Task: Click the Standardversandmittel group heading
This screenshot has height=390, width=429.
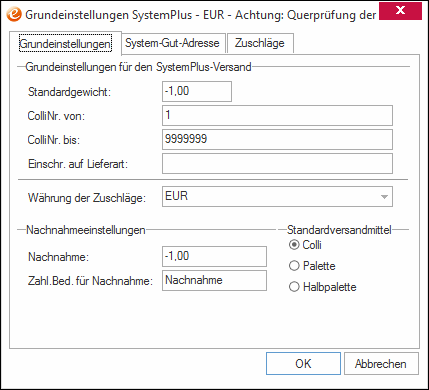Action: click(x=339, y=230)
